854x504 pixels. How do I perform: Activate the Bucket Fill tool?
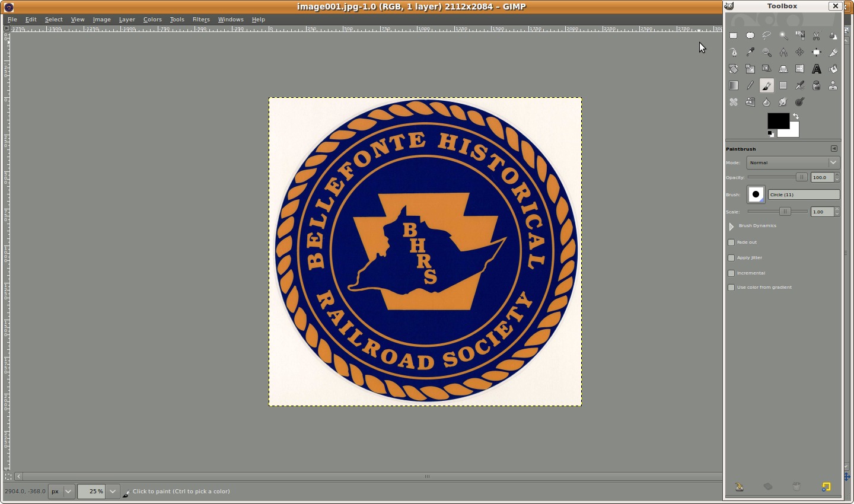pos(833,69)
